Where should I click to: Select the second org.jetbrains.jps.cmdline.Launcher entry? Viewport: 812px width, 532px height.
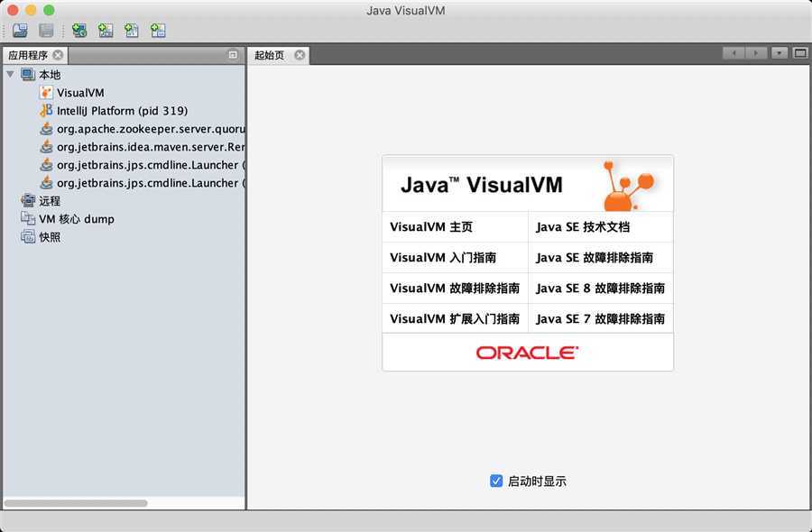pyautogui.click(x=151, y=183)
